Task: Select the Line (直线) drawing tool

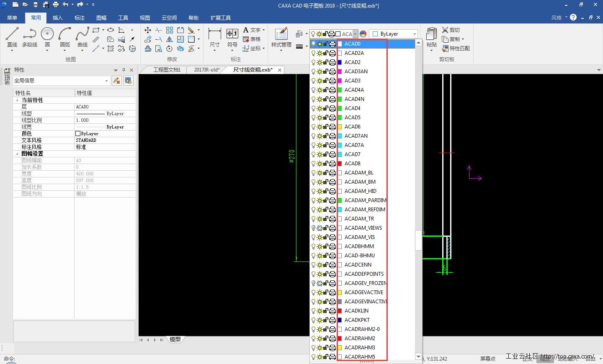Action: point(12,34)
